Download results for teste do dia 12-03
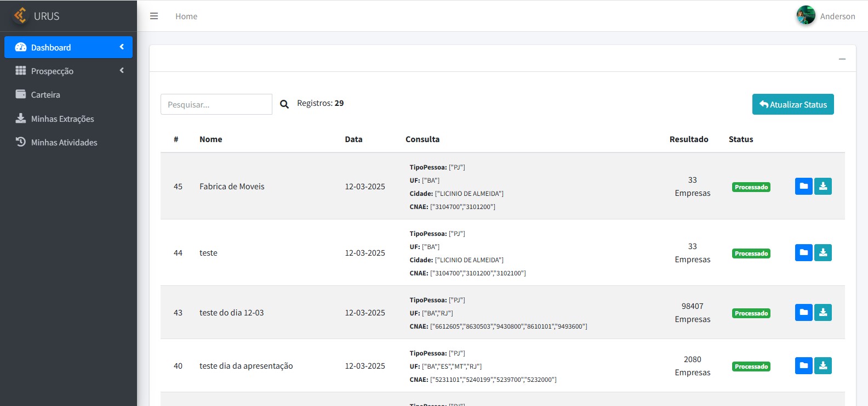Screen dimensions: 868x406 click(x=823, y=313)
